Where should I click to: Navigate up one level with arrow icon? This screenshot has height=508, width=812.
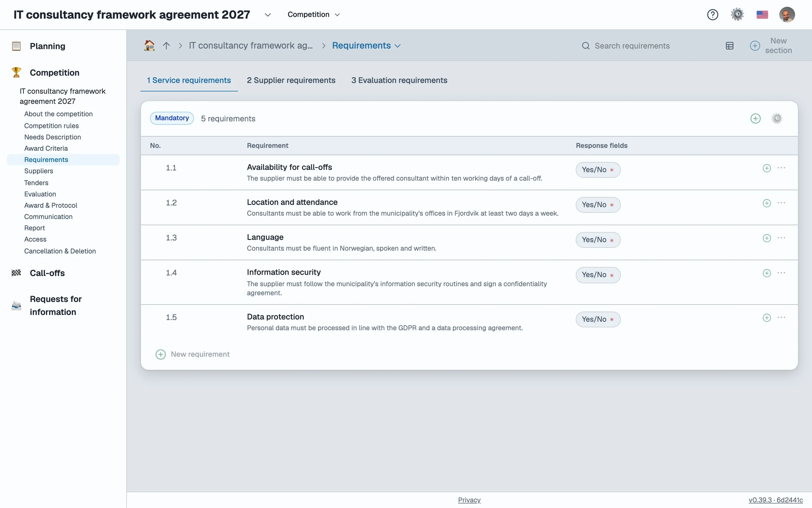(x=166, y=45)
